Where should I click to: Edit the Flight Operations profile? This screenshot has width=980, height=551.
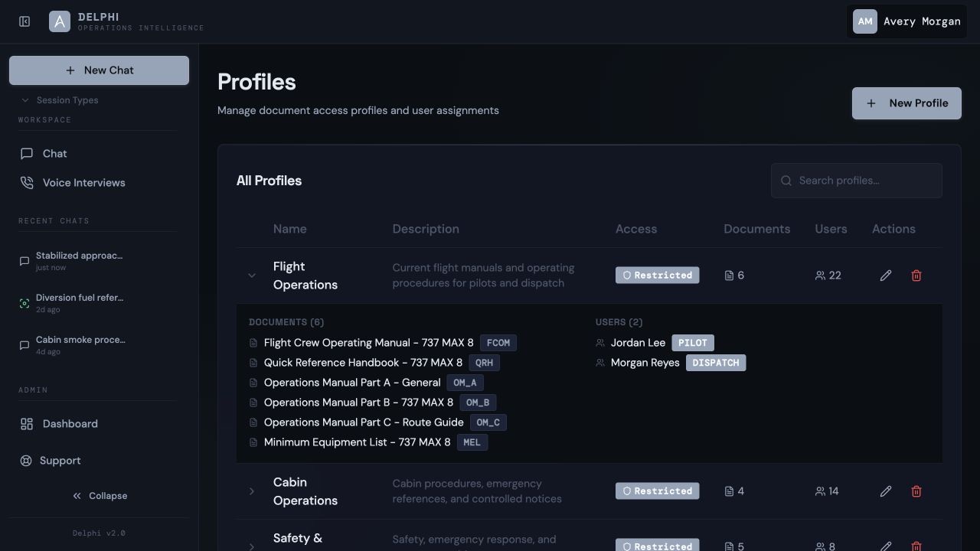coord(886,275)
